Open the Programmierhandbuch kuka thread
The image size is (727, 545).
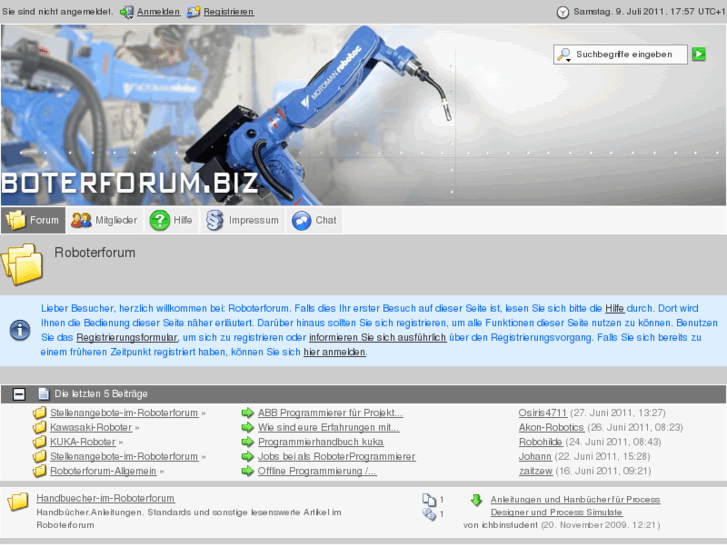[x=321, y=442]
